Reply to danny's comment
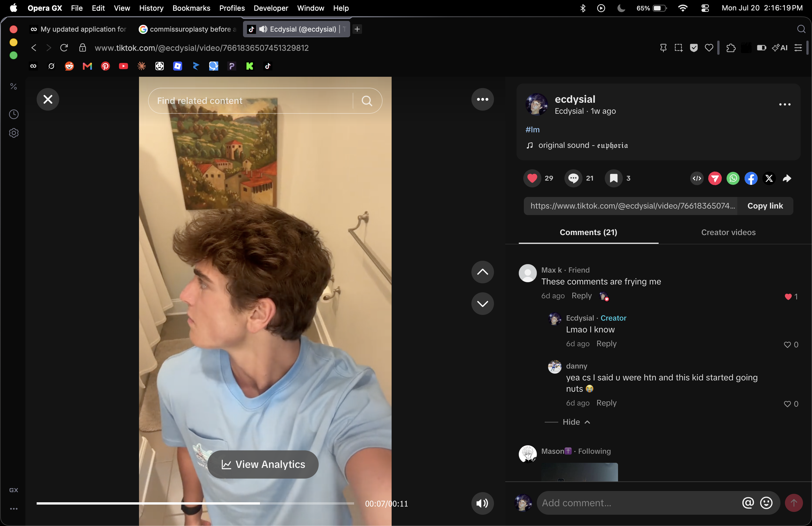 click(606, 403)
